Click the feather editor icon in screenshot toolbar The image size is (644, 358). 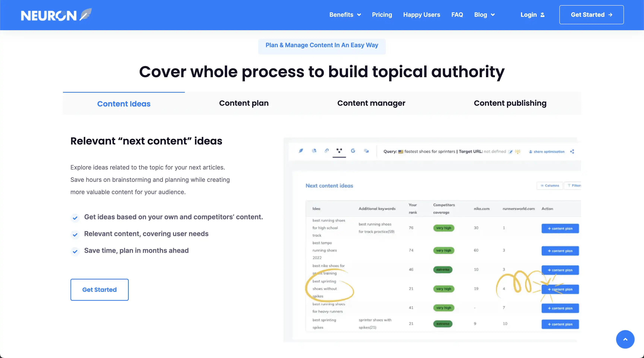click(x=301, y=151)
